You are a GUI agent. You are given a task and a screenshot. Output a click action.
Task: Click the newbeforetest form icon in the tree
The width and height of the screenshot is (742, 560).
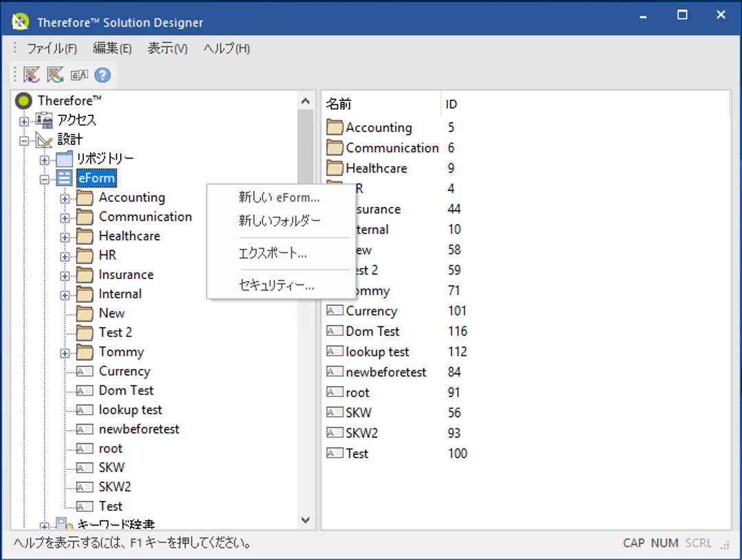(85, 429)
